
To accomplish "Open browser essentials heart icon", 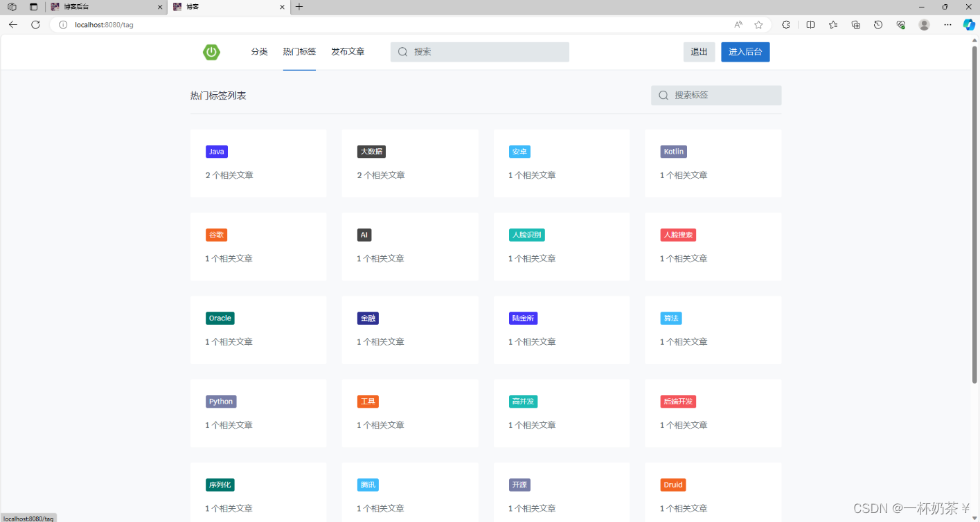I will coord(901,24).
